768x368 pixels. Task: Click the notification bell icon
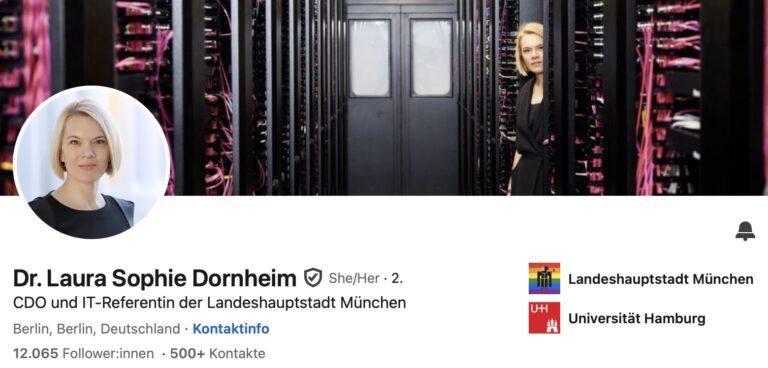click(745, 231)
